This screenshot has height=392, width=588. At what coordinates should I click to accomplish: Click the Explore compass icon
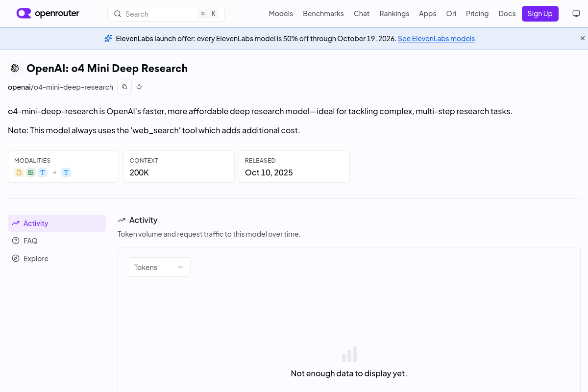coord(16,258)
